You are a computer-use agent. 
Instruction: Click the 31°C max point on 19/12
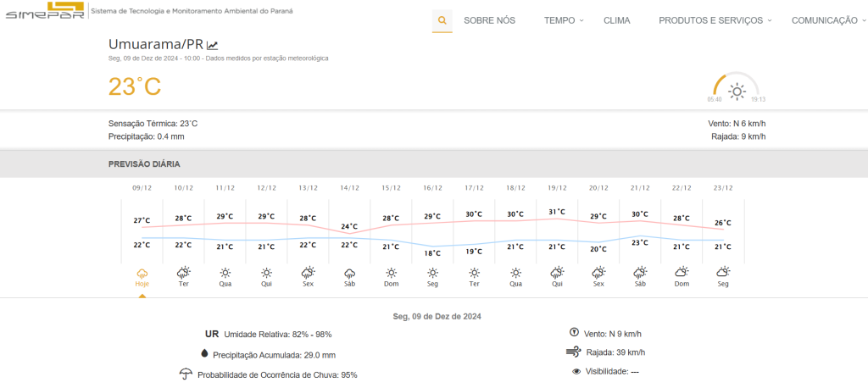tap(557, 213)
